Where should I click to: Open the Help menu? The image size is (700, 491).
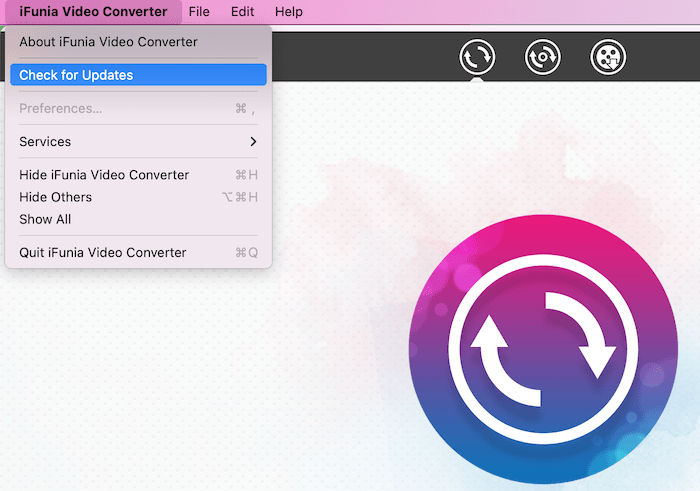289,12
